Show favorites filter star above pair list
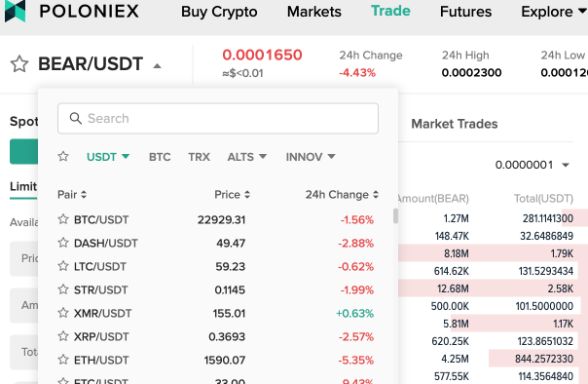588x384 pixels. pos(63,156)
